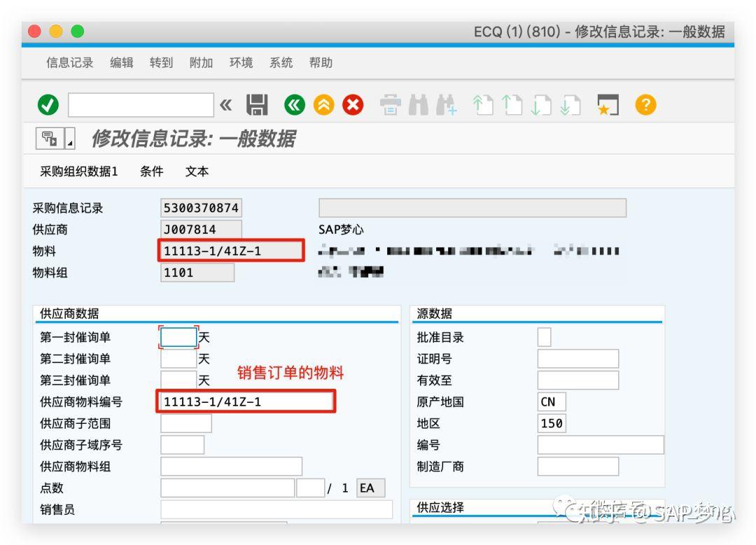Click the 编号 input field
Image resolution: width=756 pixels, height=545 pixels.
click(x=601, y=445)
